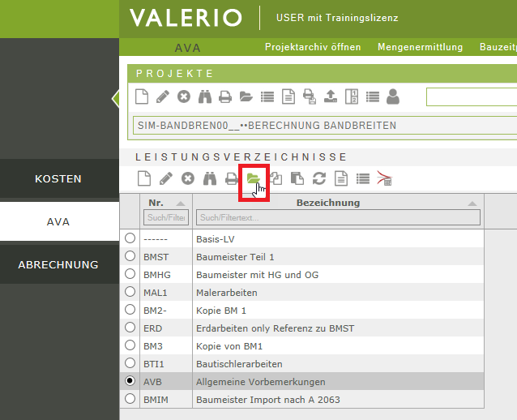Sort by the Nr. column header arrow
The image size is (517, 420).
(x=180, y=204)
